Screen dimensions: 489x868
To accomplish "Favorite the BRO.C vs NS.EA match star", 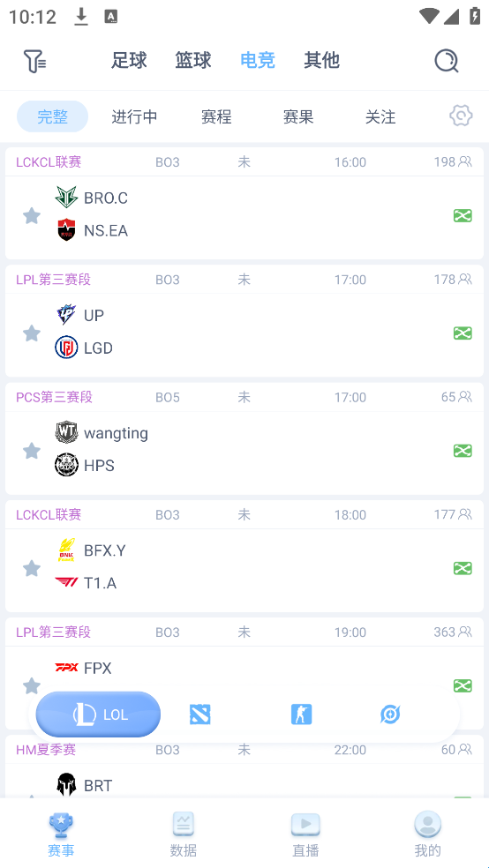I will coord(32,216).
